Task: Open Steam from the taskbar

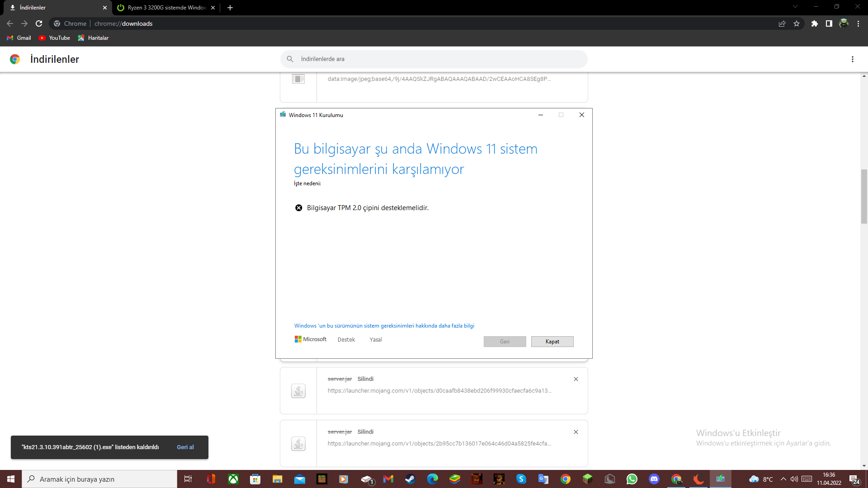Action: pyautogui.click(x=410, y=479)
